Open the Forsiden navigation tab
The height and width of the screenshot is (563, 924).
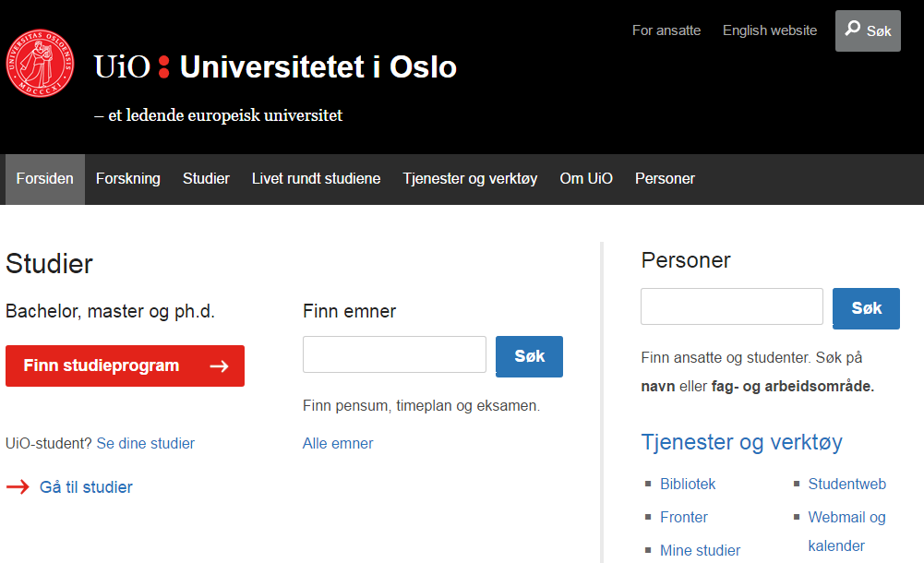(x=45, y=179)
